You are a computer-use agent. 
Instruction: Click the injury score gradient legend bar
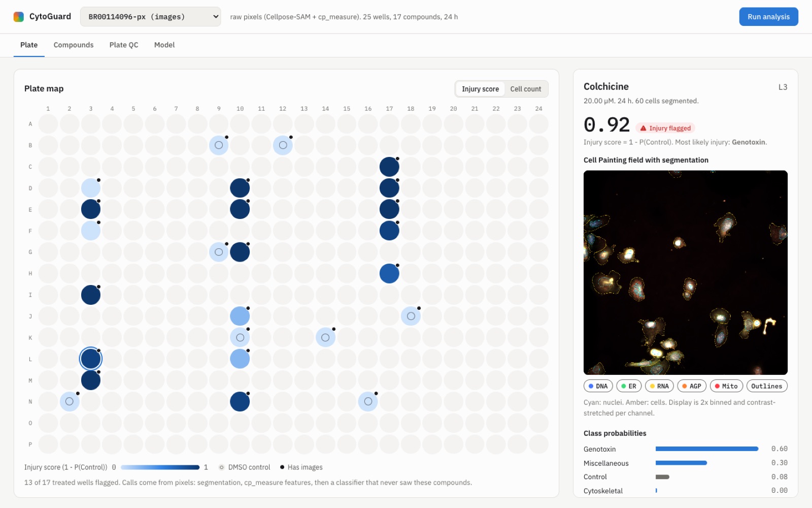click(160, 467)
